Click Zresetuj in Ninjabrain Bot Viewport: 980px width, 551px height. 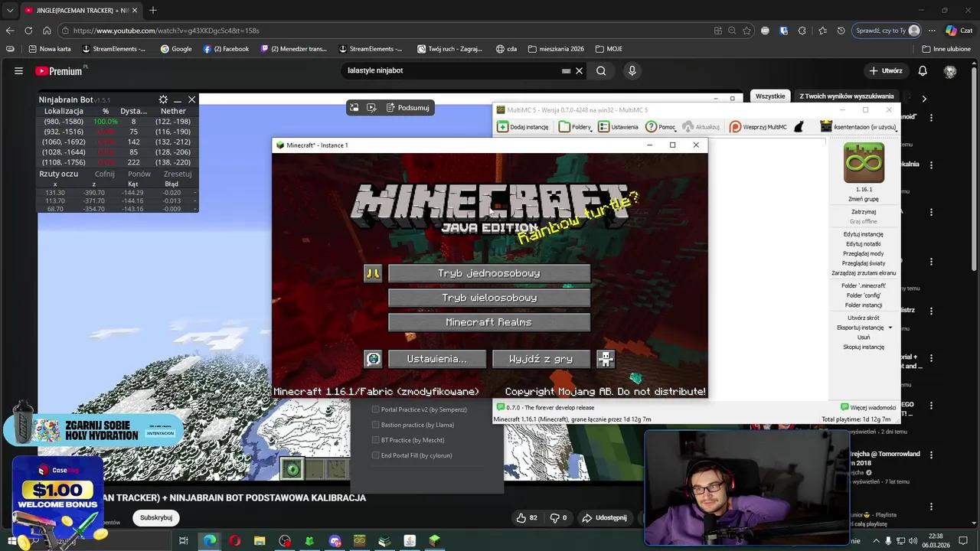click(x=178, y=174)
